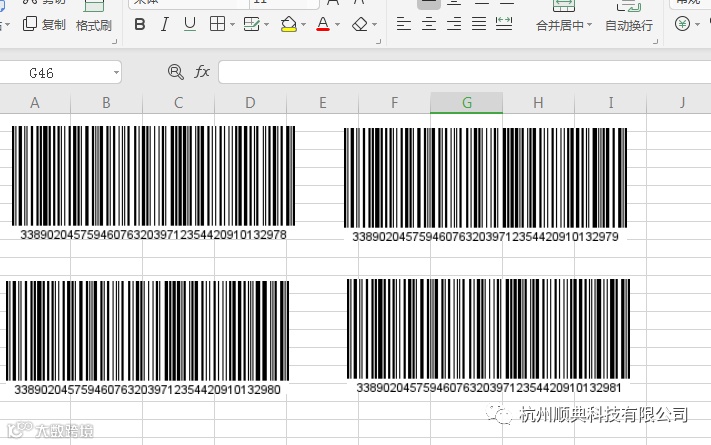
Task: Select the highlighted column G header
Action: point(467,103)
